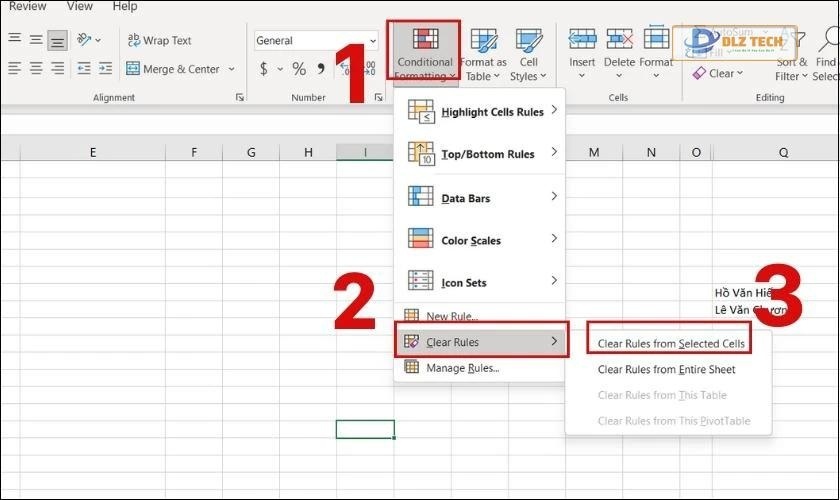Click the New Rule menu option
The image size is (840, 500).
coord(452,316)
